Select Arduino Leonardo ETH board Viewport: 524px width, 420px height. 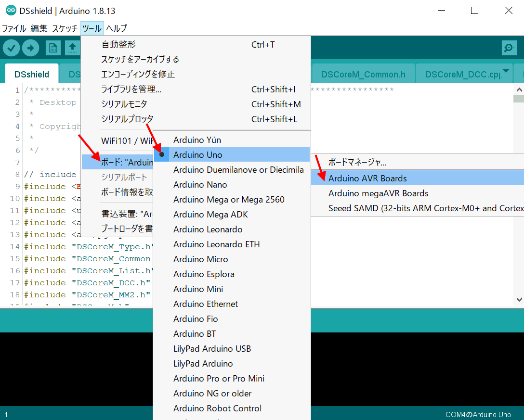coord(232,244)
